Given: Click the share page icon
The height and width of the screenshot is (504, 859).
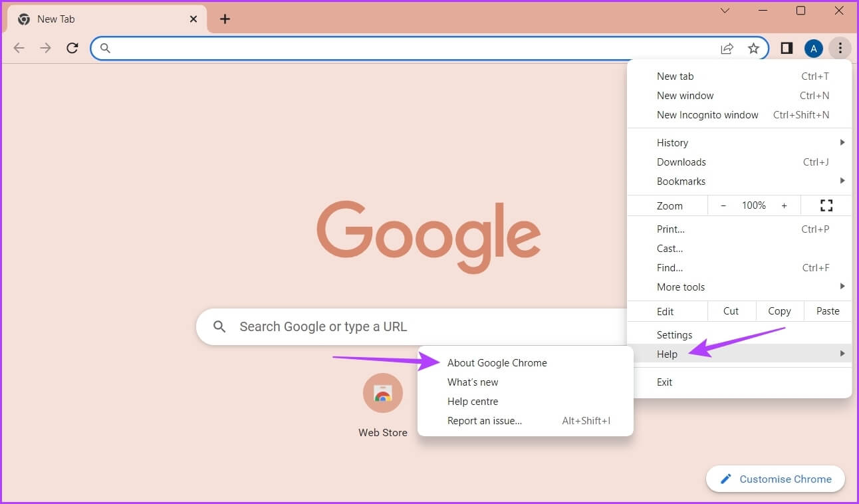Looking at the screenshot, I should [x=727, y=48].
